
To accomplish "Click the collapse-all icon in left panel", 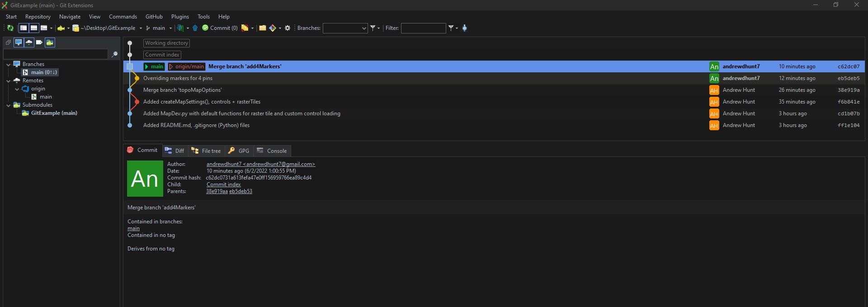I will pos(8,43).
